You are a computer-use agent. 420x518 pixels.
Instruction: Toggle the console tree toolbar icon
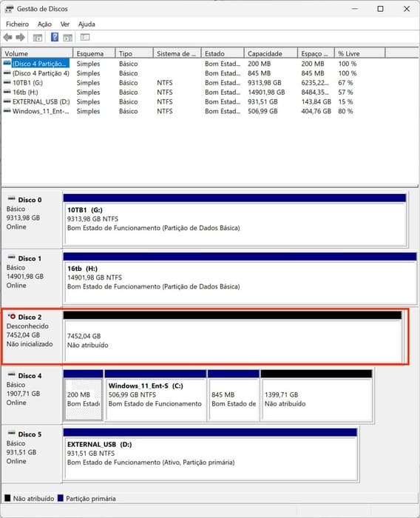tap(38, 38)
